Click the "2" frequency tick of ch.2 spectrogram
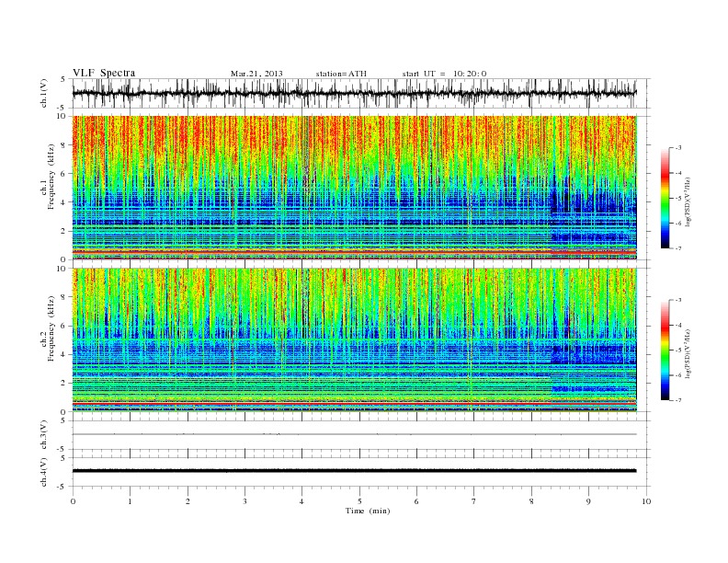Viewport: 728px width, 563px height. click(x=64, y=384)
